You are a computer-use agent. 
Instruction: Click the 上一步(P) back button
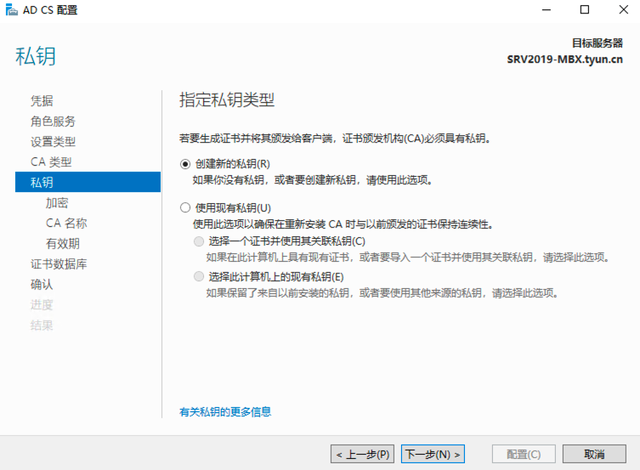(362, 454)
